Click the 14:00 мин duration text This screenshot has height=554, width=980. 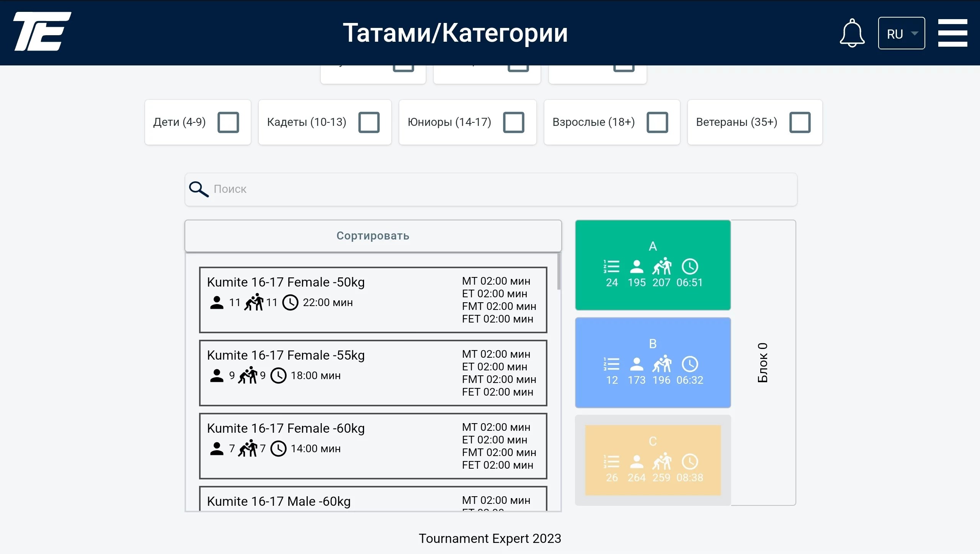click(315, 449)
